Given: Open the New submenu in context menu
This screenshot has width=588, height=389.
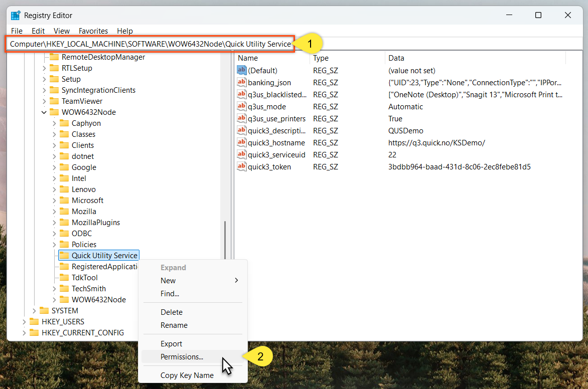Looking at the screenshot, I should pos(193,280).
